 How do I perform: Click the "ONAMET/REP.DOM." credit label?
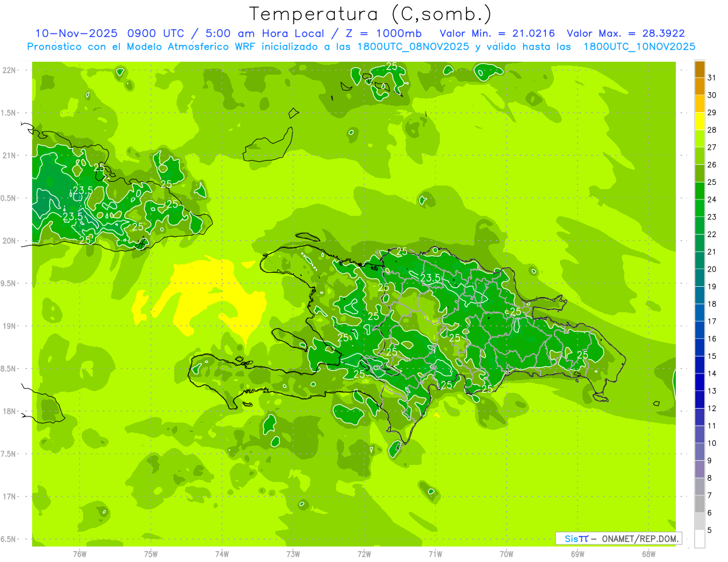click(x=640, y=538)
